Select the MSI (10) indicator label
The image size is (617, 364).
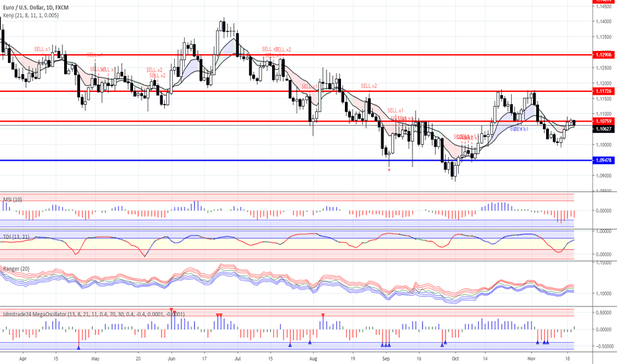click(x=13, y=198)
